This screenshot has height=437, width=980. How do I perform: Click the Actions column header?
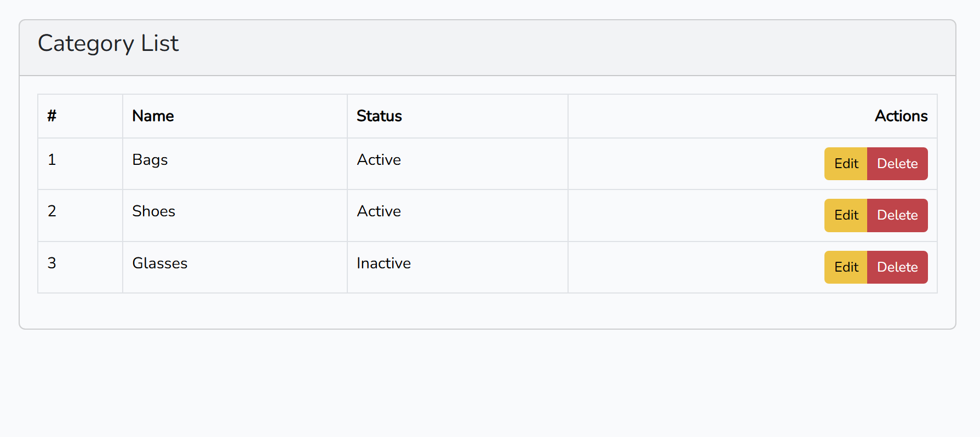pos(901,116)
